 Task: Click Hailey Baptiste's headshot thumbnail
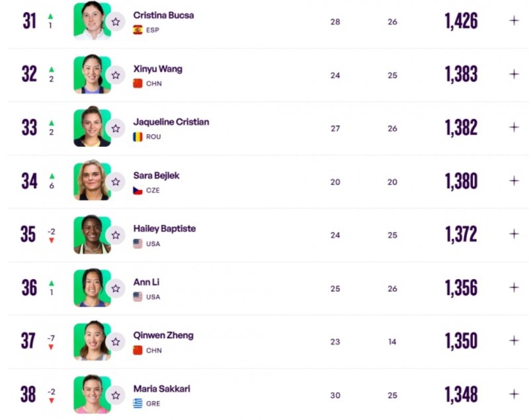coord(91,234)
